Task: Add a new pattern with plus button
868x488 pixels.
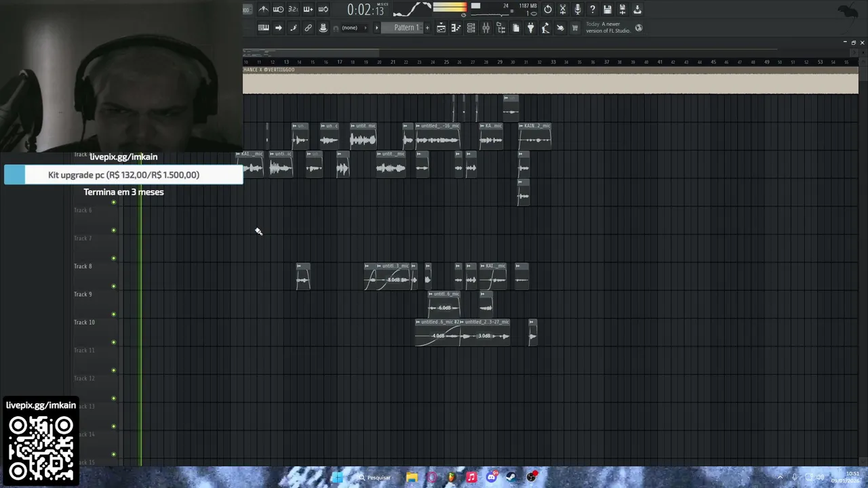Action: click(x=427, y=28)
